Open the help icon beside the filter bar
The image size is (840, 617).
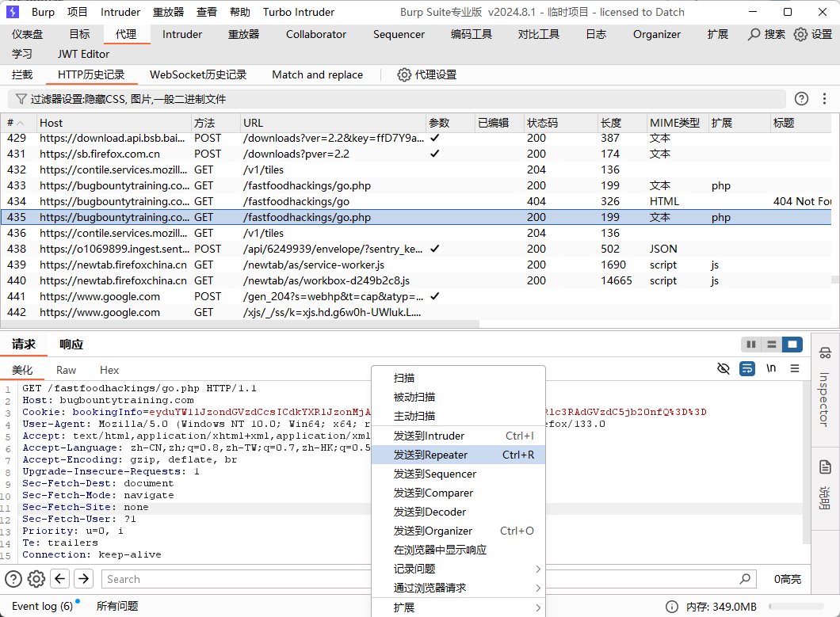(x=801, y=98)
